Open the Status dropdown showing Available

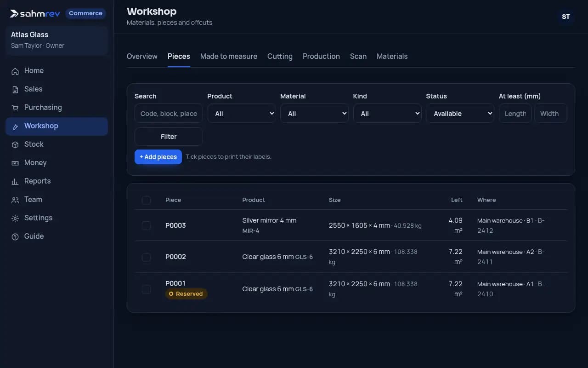click(460, 114)
